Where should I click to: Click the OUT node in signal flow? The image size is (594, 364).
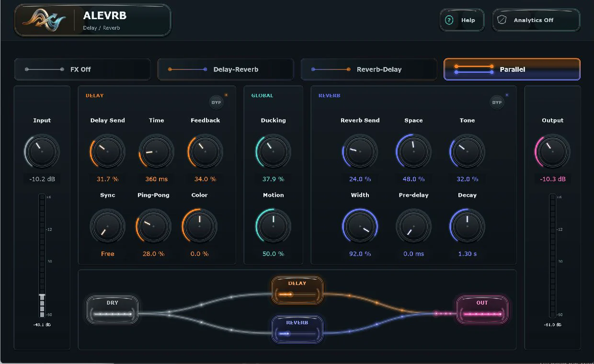click(482, 309)
